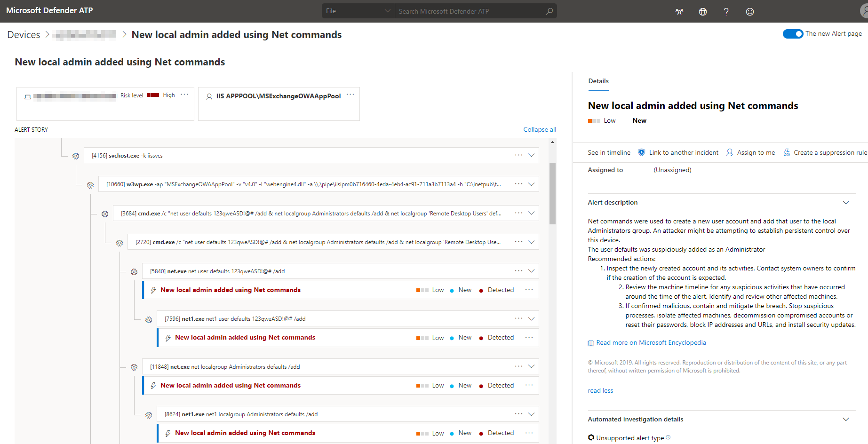Click the computer icon on the Risk level card
This screenshot has width=868, height=444.
click(28, 96)
